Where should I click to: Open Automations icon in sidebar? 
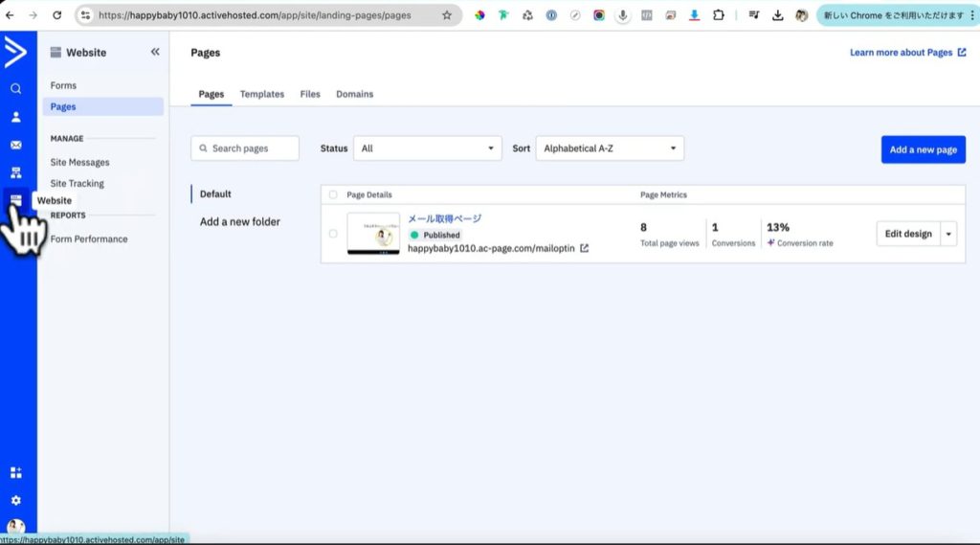click(15, 172)
